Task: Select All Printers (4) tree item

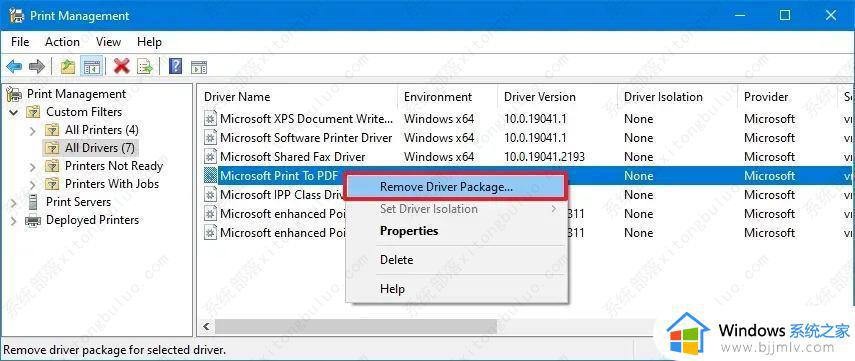Action: [x=101, y=130]
